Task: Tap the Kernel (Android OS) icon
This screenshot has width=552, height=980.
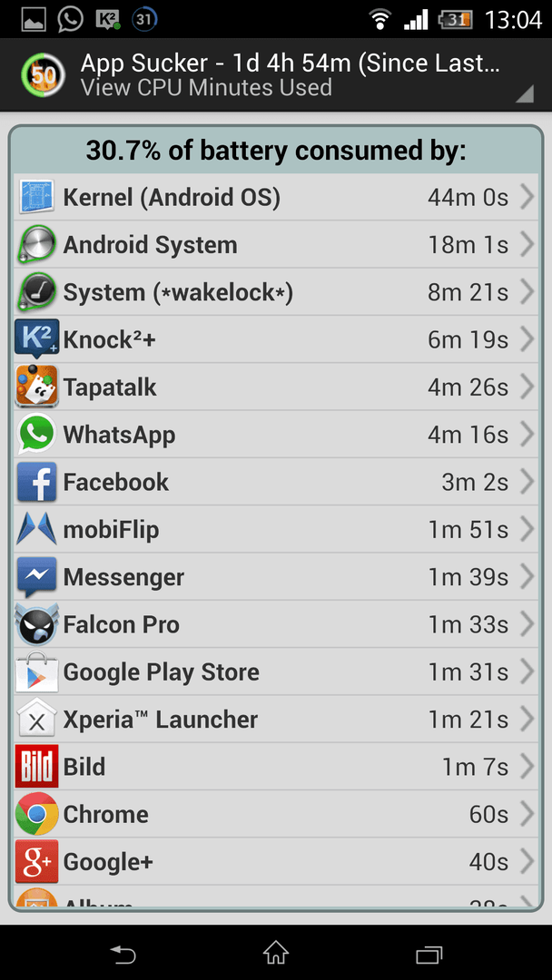Action: coord(37,198)
